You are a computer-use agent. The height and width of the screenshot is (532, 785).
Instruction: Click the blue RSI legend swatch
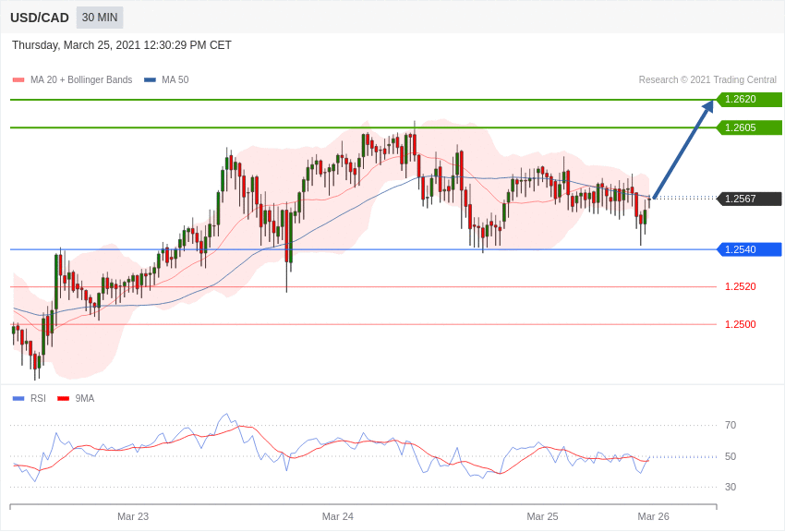tap(18, 398)
